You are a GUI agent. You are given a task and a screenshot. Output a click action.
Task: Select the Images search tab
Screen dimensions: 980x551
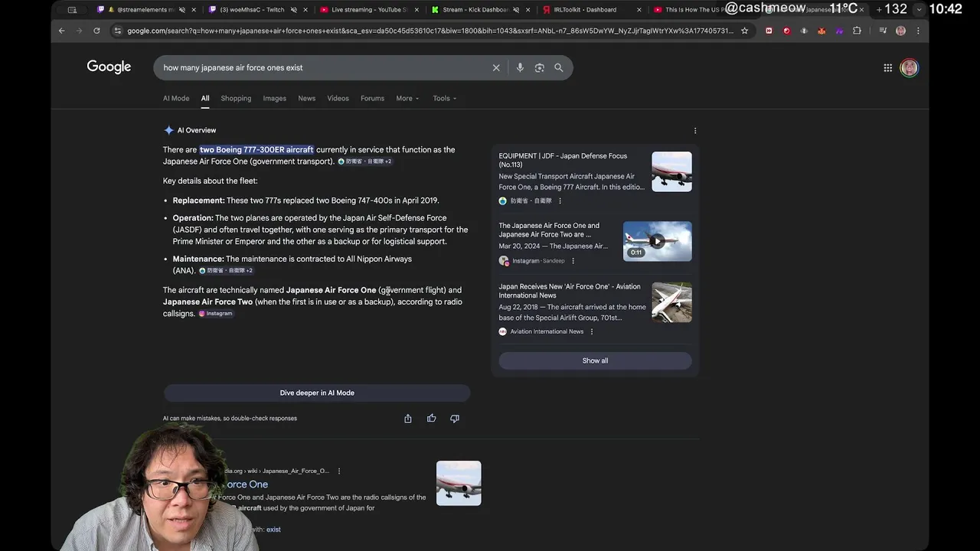(x=274, y=98)
